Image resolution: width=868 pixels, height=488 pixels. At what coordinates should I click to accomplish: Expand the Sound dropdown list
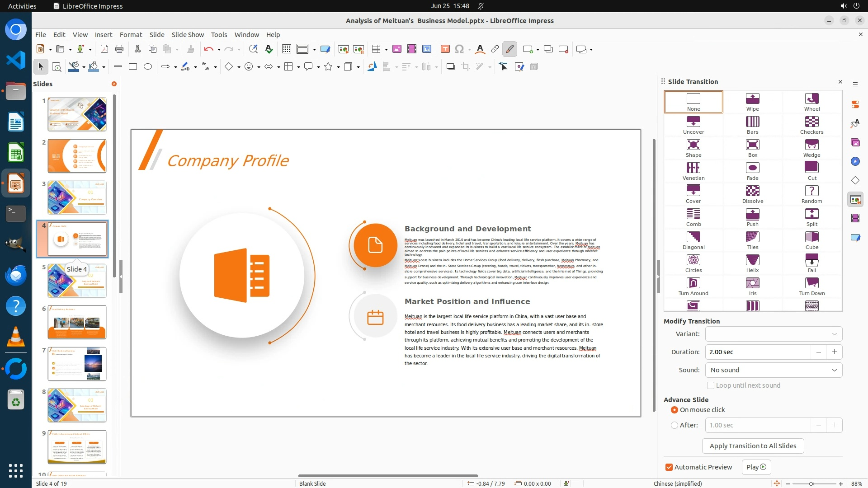[773, 370]
